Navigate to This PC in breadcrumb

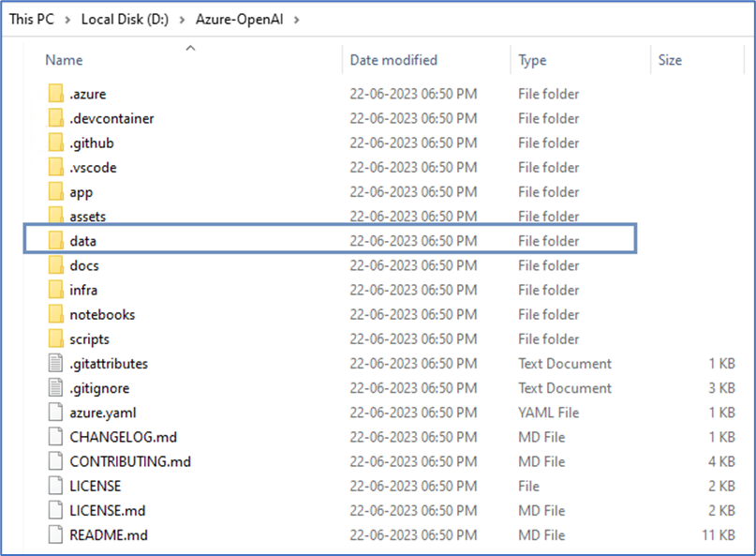[32, 20]
